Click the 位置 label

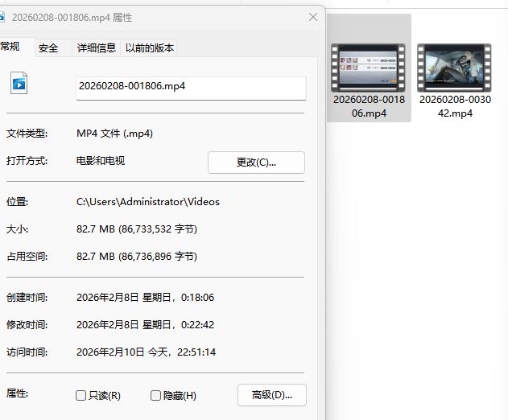pyautogui.click(x=17, y=202)
